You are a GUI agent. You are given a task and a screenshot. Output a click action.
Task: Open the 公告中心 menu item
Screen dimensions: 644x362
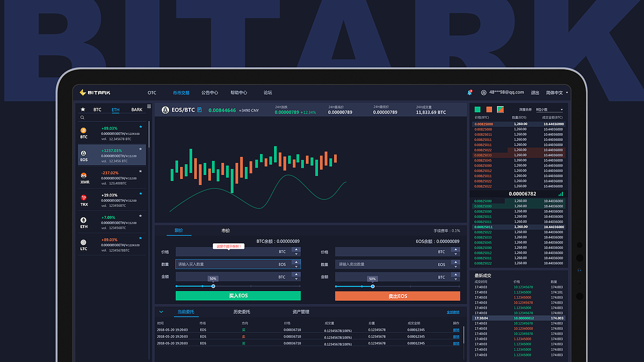click(x=210, y=93)
